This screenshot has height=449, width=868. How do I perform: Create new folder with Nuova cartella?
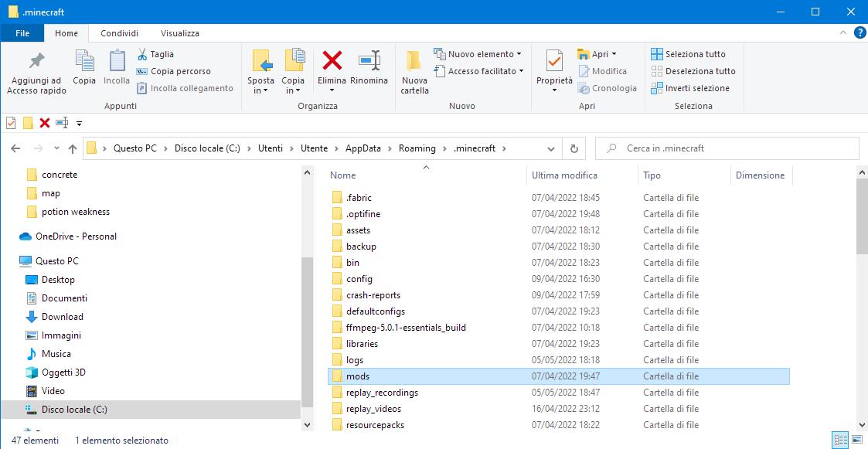point(414,73)
